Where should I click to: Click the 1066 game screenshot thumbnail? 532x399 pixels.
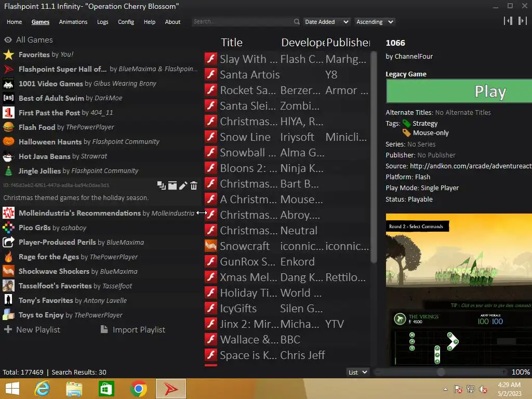pyautogui.click(x=459, y=289)
